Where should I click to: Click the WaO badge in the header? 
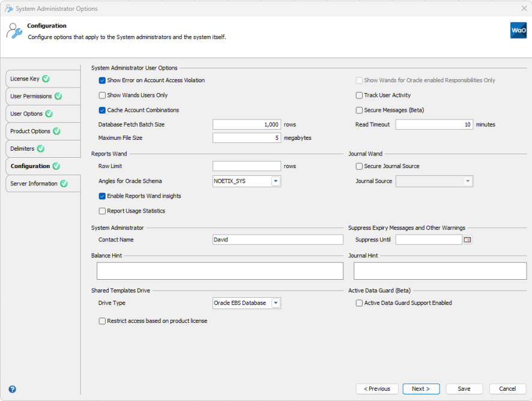tap(518, 30)
